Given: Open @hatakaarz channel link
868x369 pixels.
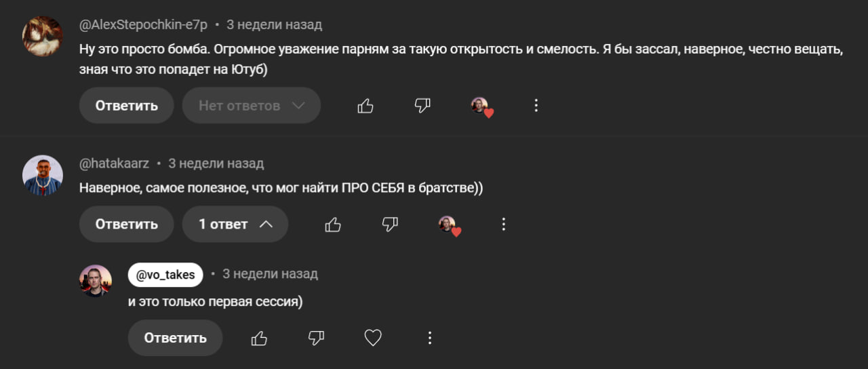Looking at the screenshot, I should pos(115,163).
